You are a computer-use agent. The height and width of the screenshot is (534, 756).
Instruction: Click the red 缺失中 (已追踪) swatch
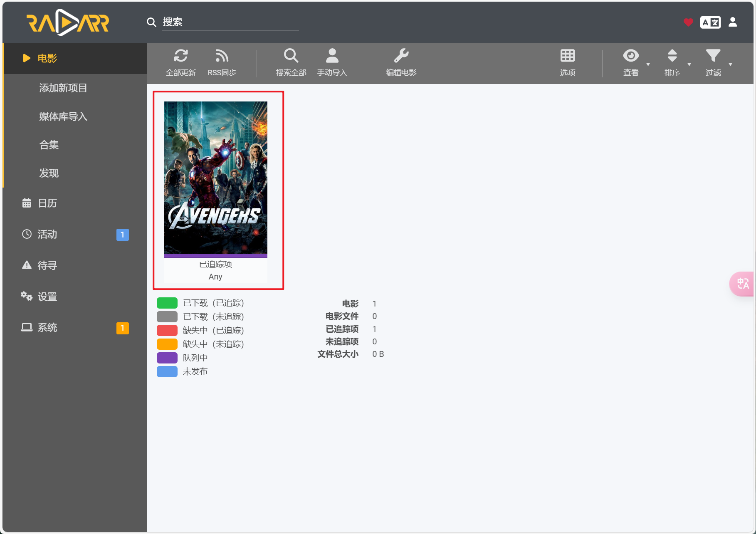167,330
